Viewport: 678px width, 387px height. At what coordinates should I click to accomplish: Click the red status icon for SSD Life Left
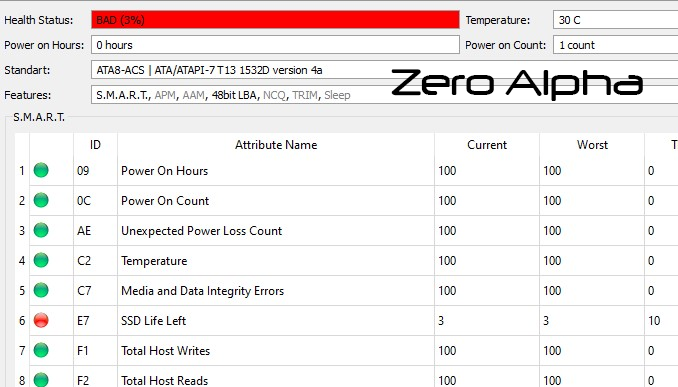[41, 320]
